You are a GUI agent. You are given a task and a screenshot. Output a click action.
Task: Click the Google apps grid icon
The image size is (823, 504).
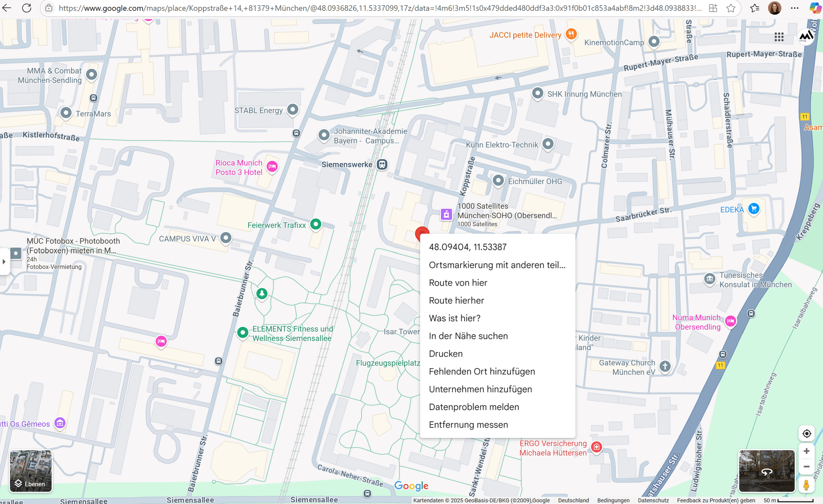click(x=779, y=37)
